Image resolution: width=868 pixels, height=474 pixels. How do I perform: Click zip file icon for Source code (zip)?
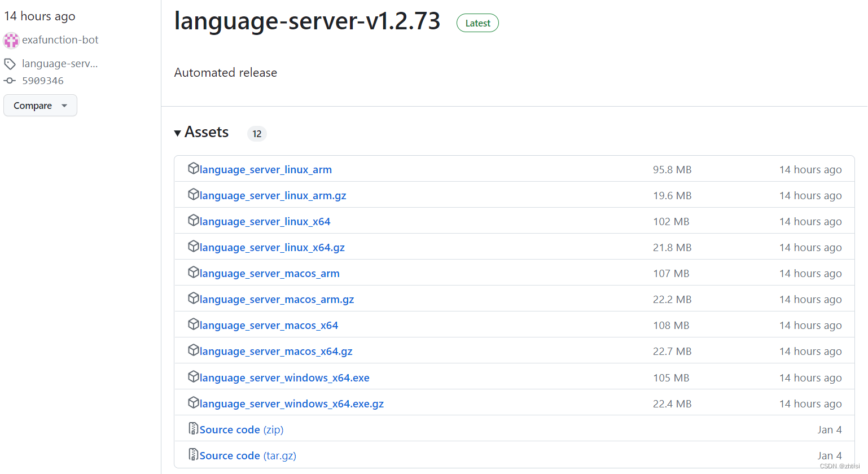[x=194, y=428]
